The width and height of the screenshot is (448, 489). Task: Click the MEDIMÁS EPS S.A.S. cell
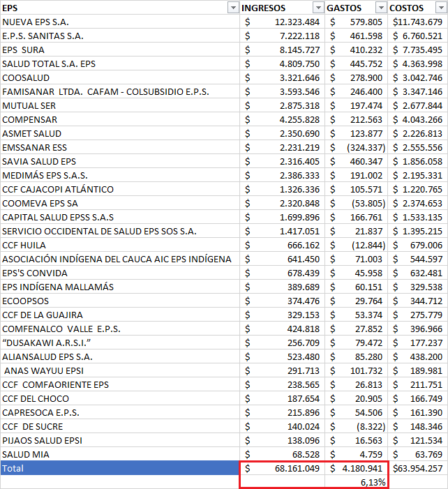[120, 175]
